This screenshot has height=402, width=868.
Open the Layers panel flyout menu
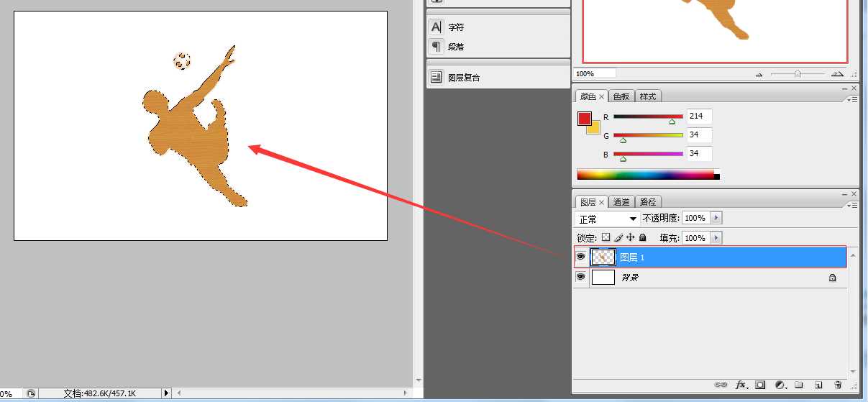pos(853,205)
